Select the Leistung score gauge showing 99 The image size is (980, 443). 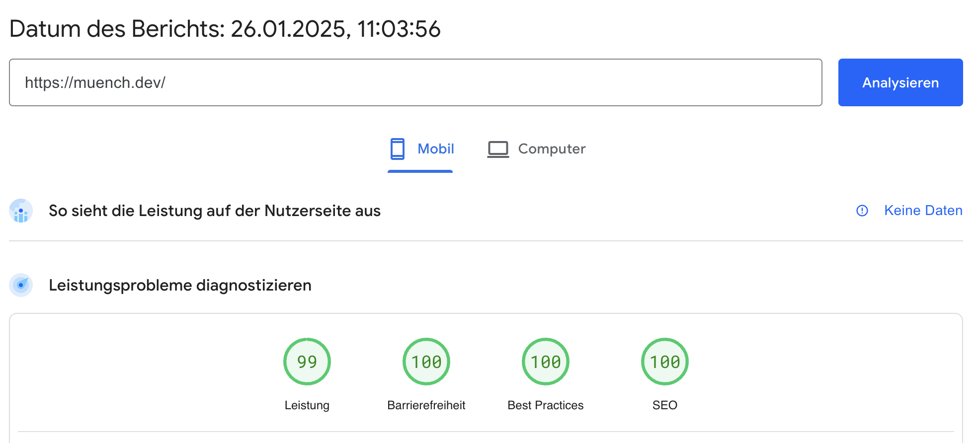(307, 362)
